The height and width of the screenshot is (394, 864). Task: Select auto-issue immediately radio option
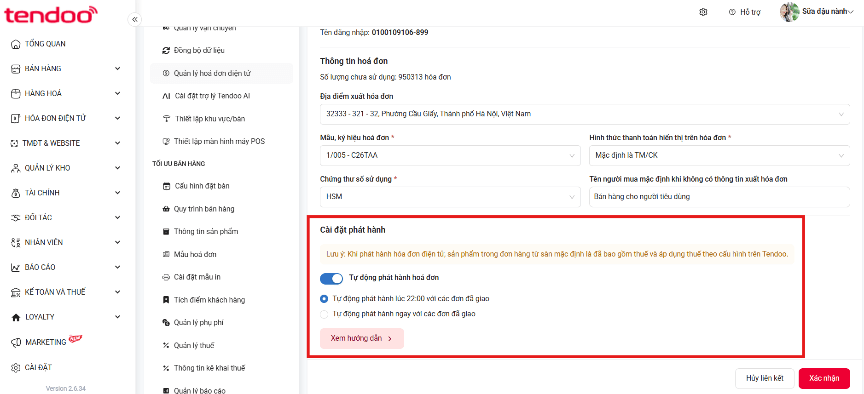point(324,314)
